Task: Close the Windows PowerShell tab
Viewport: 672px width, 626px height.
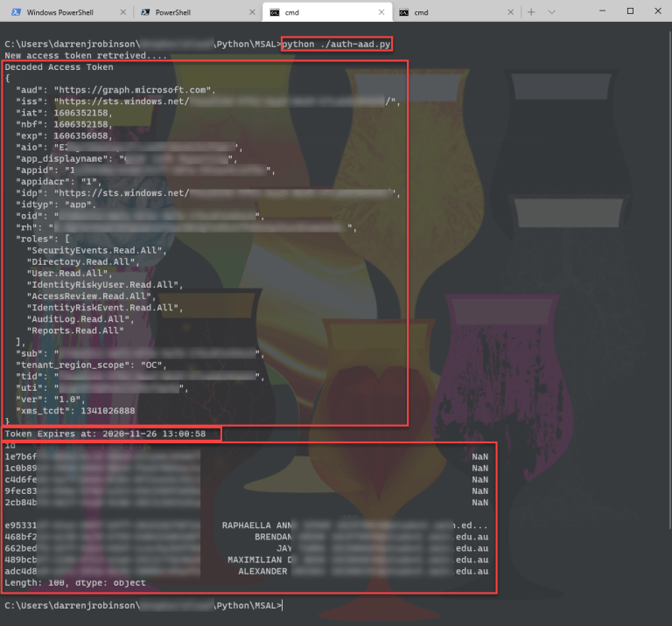Action: coord(123,12)
